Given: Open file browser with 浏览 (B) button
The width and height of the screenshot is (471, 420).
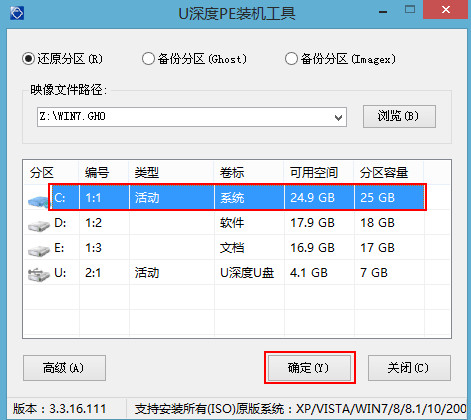Looking at the screenshot, I should 399,116.
